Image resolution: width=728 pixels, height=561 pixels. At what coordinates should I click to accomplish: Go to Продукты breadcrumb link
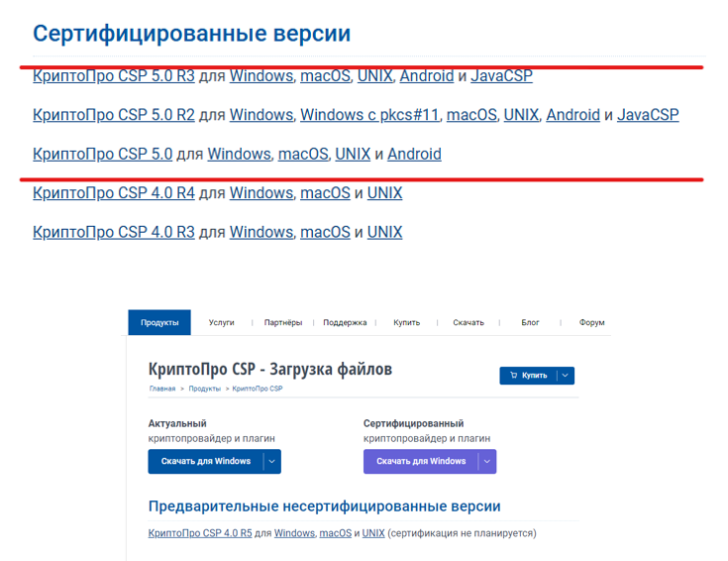(x=204, y=389)
